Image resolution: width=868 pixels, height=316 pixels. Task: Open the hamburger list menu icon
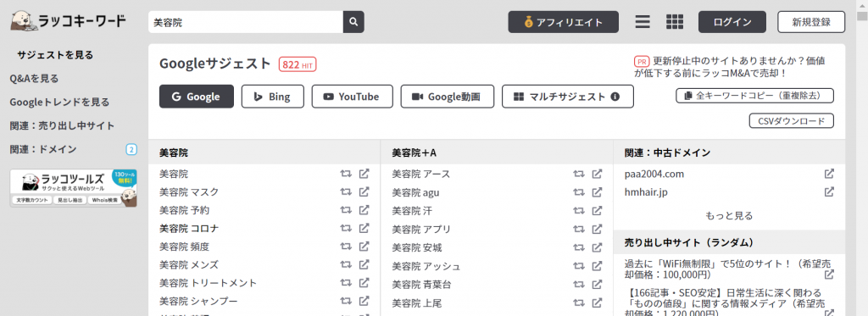[643, 22]
